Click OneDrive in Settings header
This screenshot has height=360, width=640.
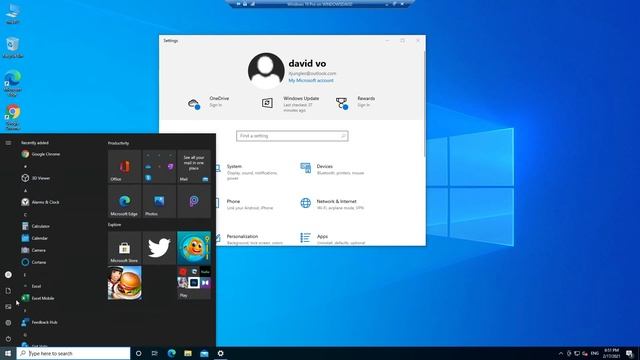(x=209, y=102)
